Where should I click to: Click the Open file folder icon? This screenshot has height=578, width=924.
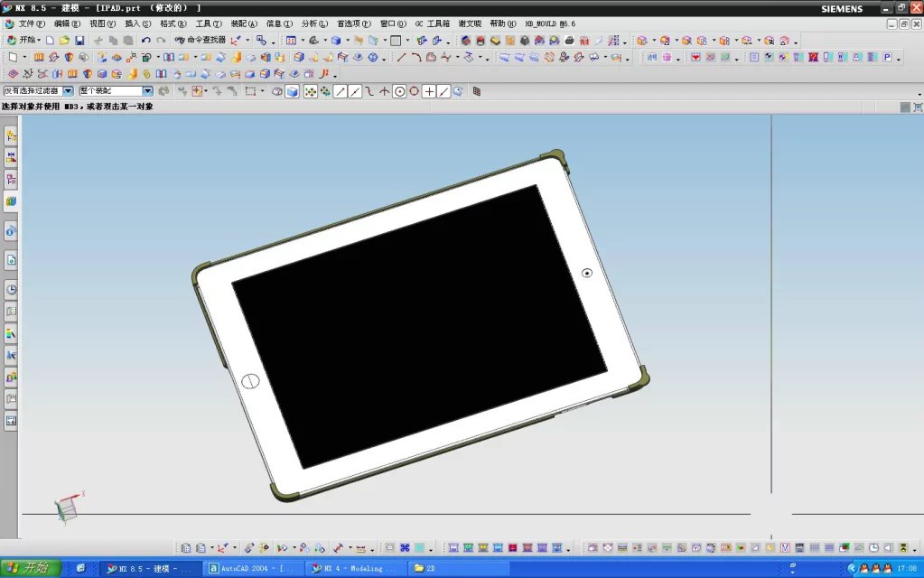click(65, 41)
